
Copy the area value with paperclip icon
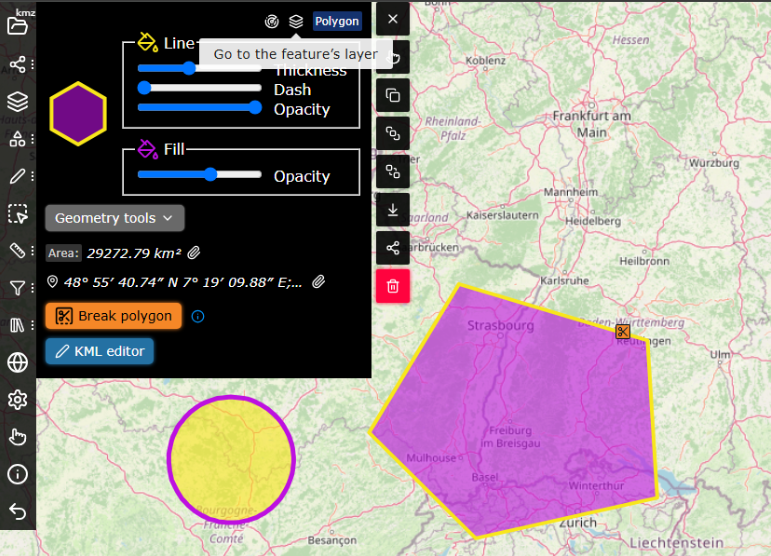coord(194,253)
